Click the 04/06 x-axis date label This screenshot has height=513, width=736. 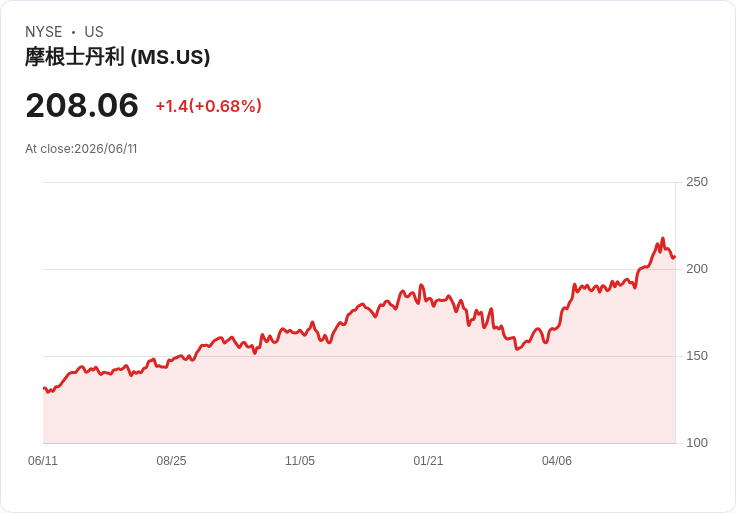pos(557,460)
